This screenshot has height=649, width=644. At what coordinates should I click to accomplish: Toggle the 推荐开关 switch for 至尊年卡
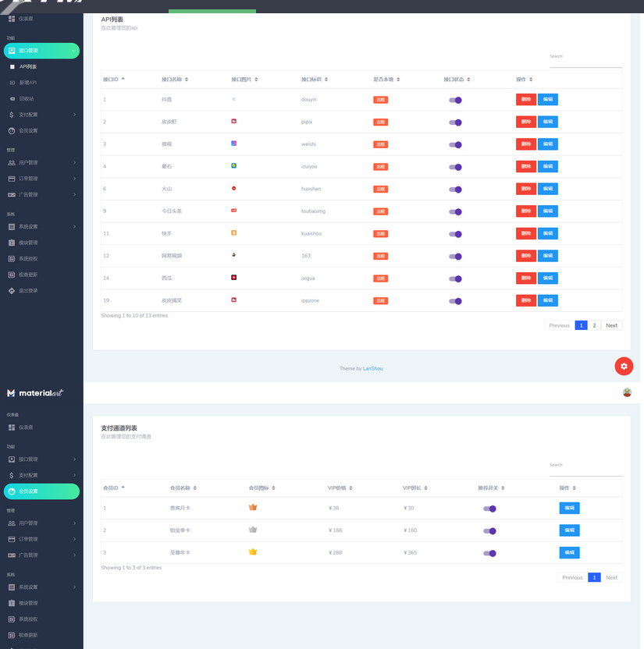point(489,553)
